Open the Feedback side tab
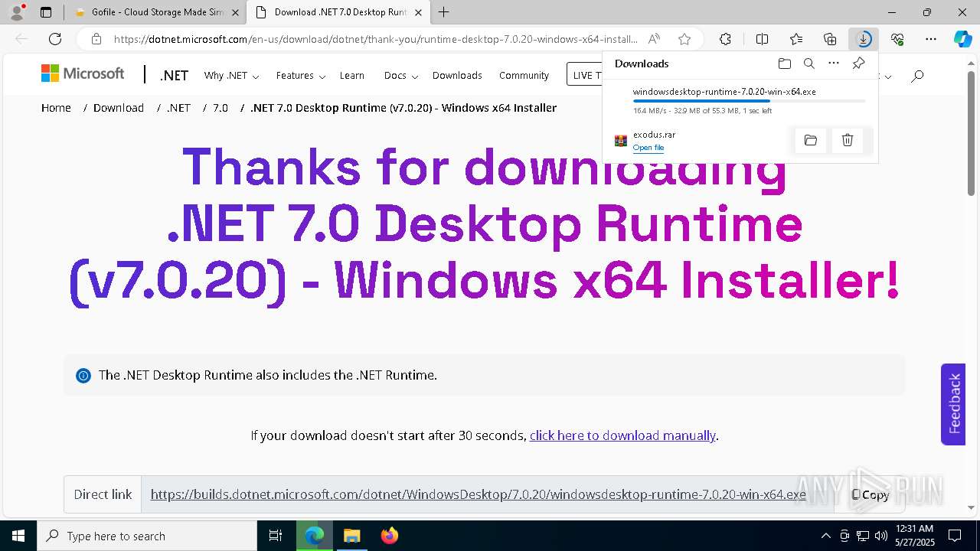Viewport: 980px width, 551px height. (x=953, y=404)
